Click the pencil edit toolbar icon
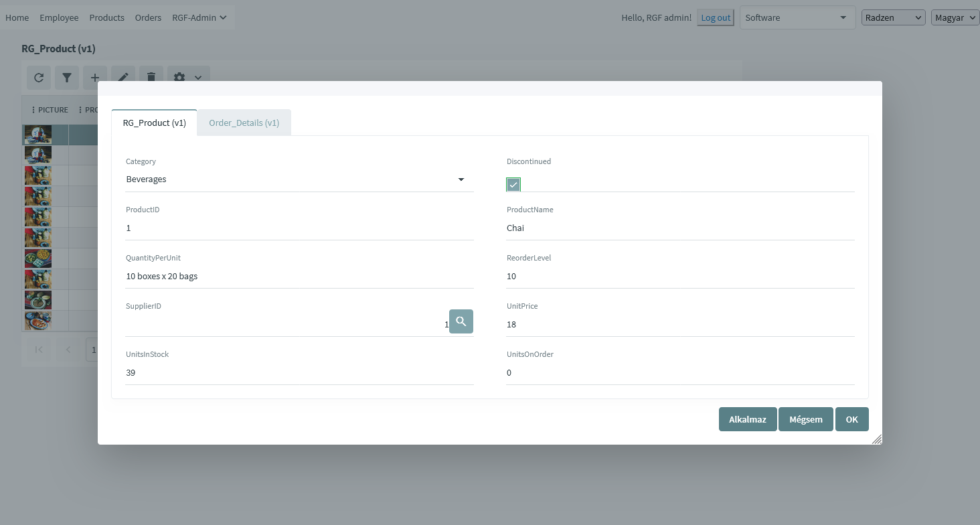980x525 pixels. pyautogui.click(x=123, y=78)
